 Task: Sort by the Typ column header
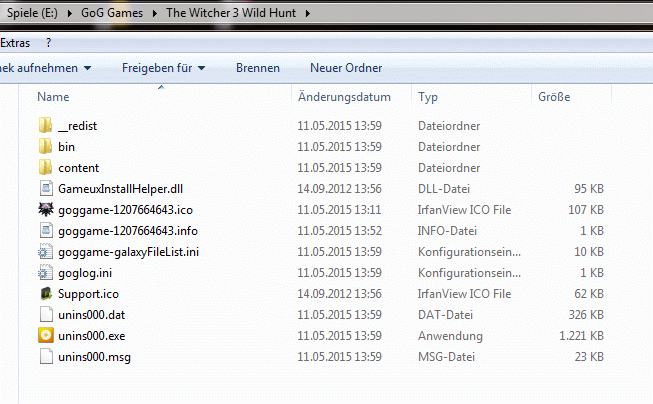428,97
